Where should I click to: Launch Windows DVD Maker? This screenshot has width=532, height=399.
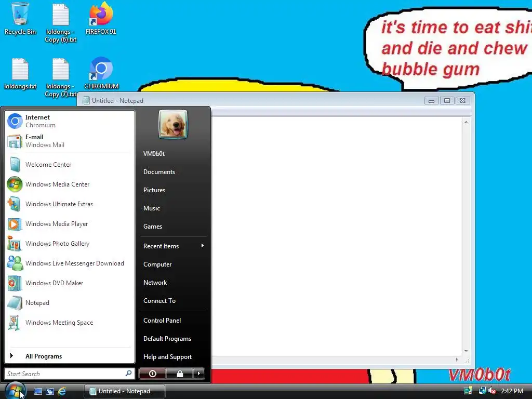69,283
